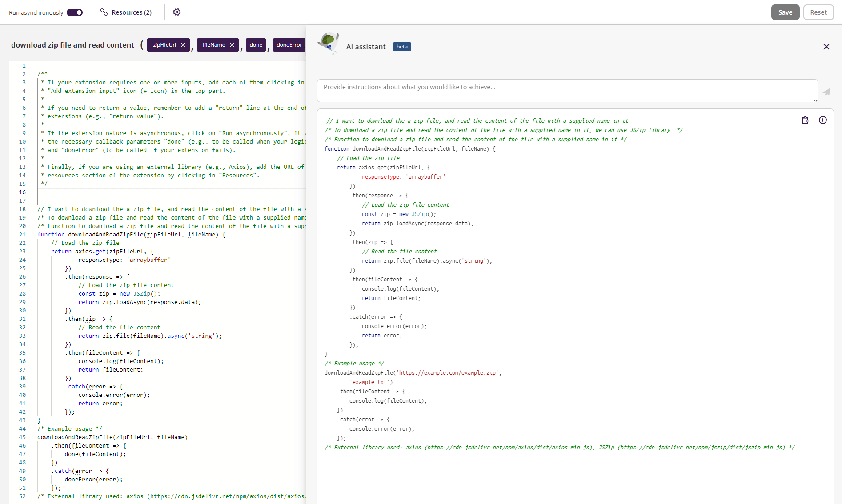The image size is (842, 504).
Task: Click the AI instructions input field
Action: [x=567, y=90]
